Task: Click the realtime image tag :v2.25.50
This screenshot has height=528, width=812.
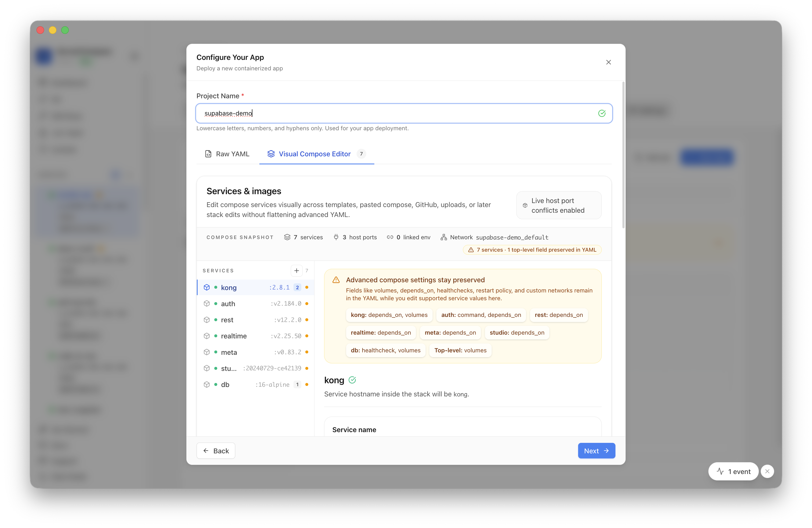Action: pyautogui.click(x=286, y=336)
